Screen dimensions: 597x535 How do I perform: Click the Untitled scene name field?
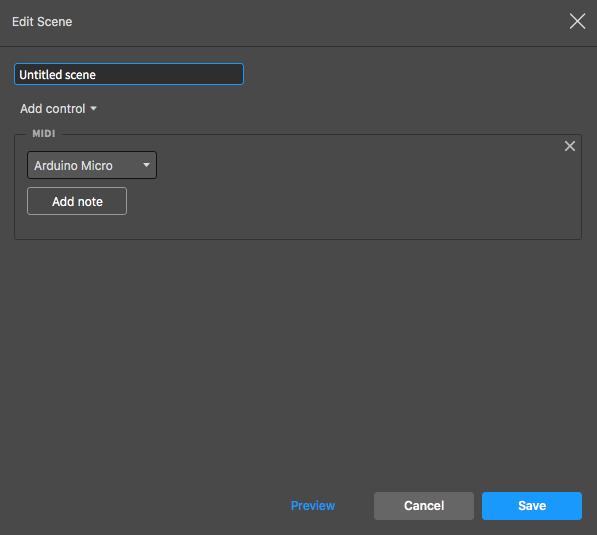click(x=129, y=74)
